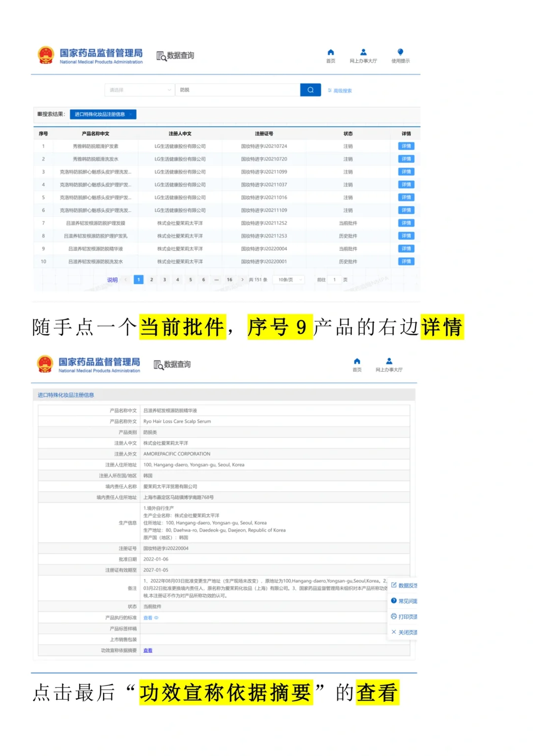Open 详情 for row 1 秀雅韩防脱顺滑护发素
The image size is (533, 756).
point(406,146)
